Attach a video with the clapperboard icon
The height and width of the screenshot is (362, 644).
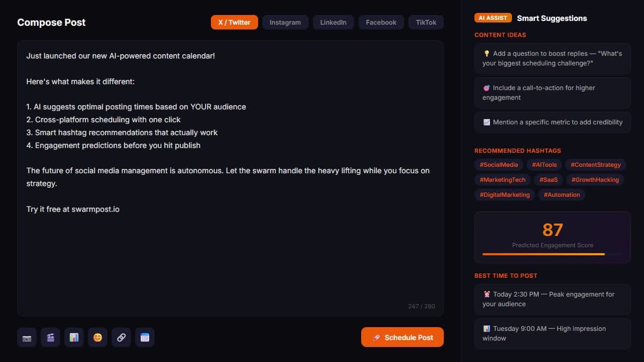coord(50,337)
